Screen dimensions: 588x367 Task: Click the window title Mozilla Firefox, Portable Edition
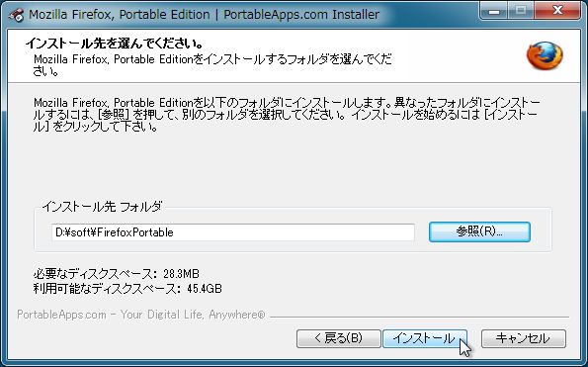pyautogui.click(x=120, y=15)
